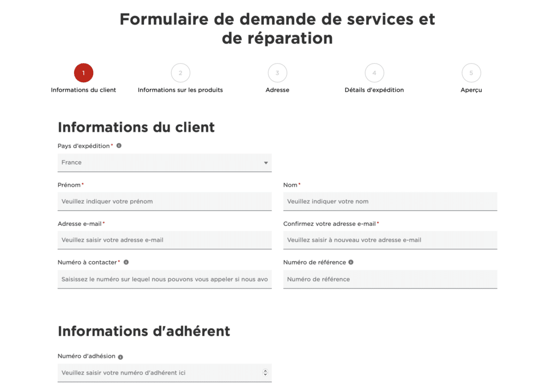
Task: Select the Adresse e-mail field
Action: click(x=165, y=240)
